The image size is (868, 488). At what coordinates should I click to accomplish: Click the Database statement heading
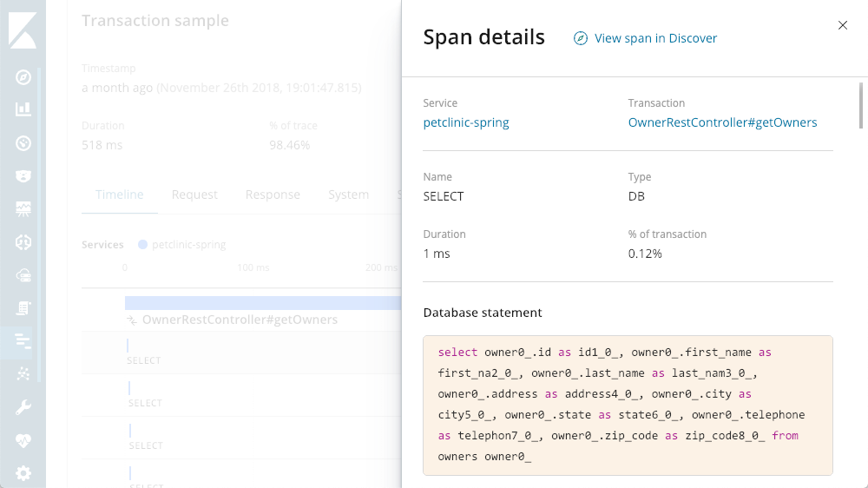coord(482,313)
